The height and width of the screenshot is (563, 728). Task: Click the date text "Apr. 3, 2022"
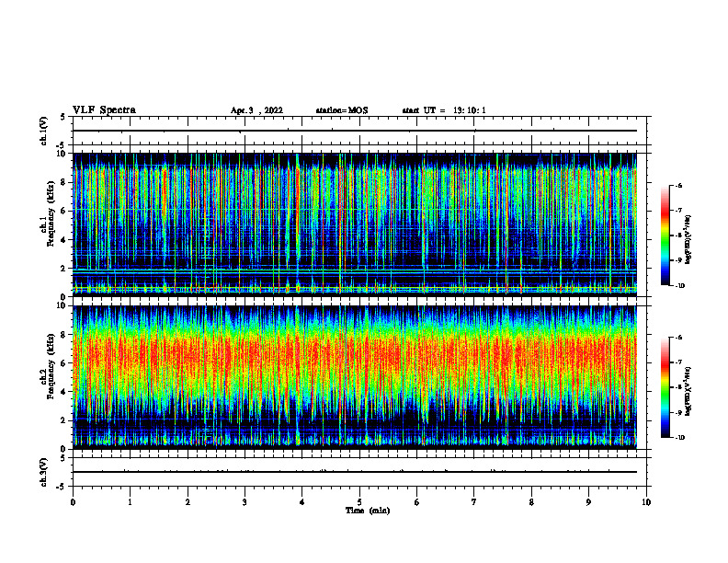[256, 110]
